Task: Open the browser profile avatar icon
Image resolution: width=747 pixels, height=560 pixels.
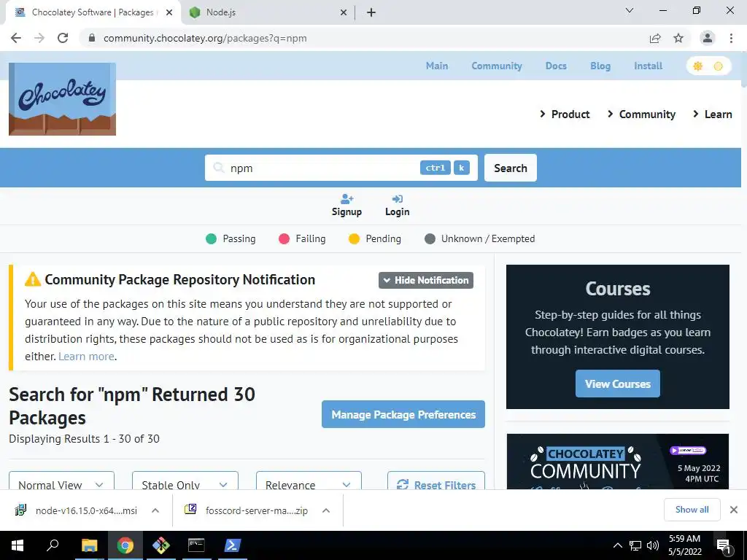Action: coord(708,38)
